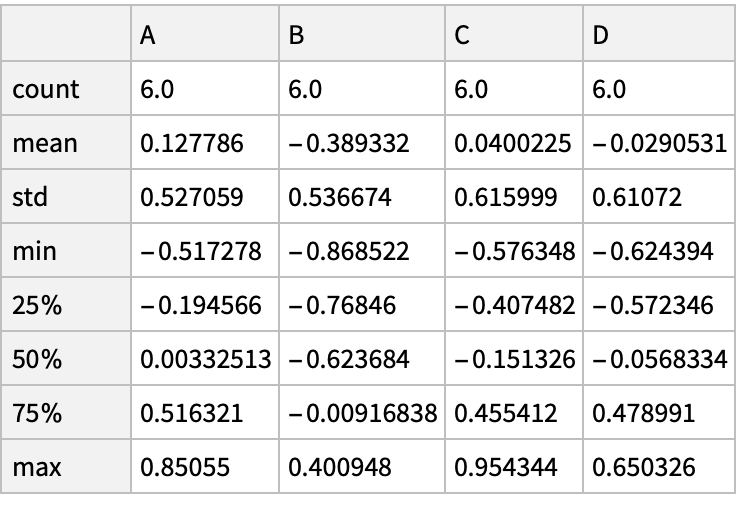This screenshot has height=528, width=736.
Task: Click the 75% row header
Action: click(37, 413)
